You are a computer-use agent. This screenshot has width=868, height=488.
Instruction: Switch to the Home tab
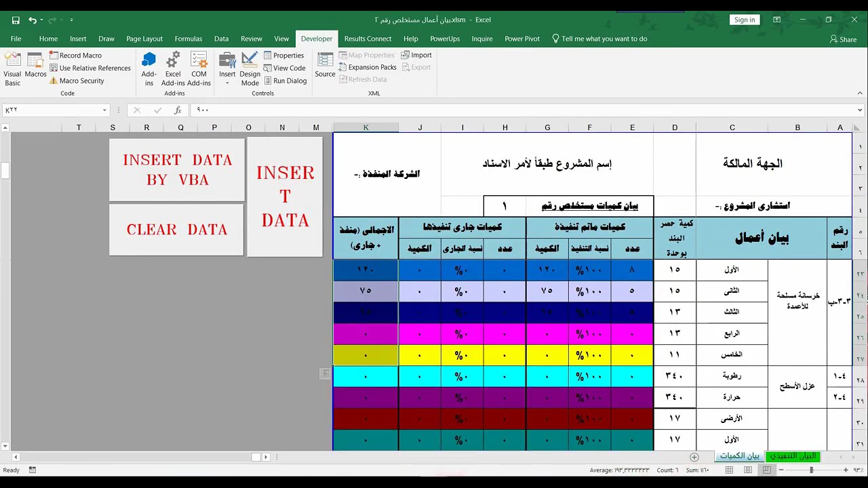pos(48,39)
